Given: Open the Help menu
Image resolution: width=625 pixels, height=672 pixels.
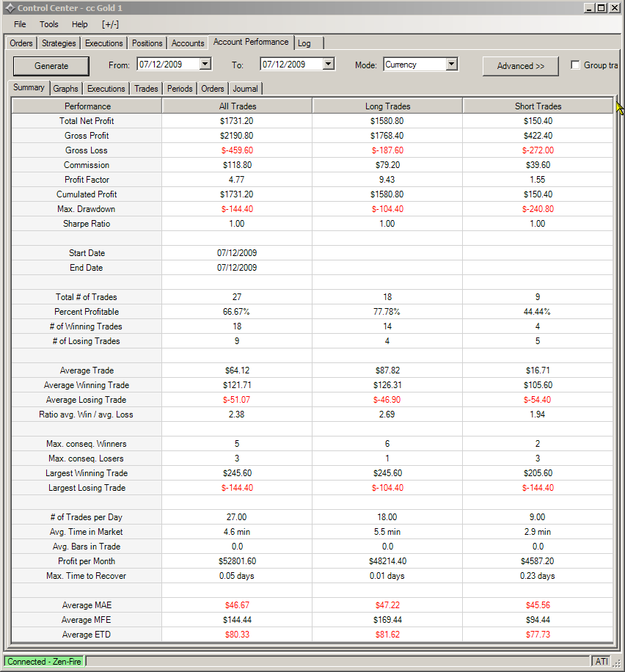Looking at the screenshot, I should [80, 24].
